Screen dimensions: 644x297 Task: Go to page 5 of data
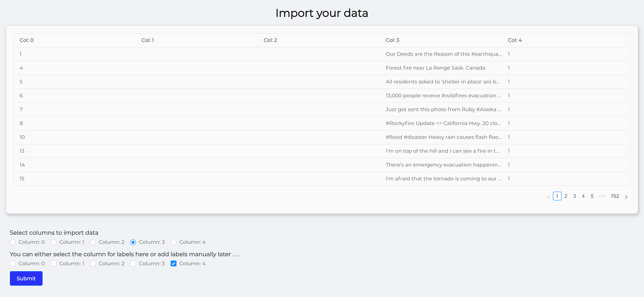coord(592,196)
